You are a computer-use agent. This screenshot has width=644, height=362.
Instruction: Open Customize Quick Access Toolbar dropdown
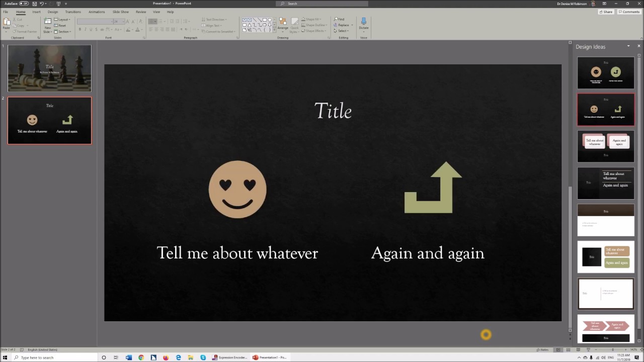click(x=67, y=4)
